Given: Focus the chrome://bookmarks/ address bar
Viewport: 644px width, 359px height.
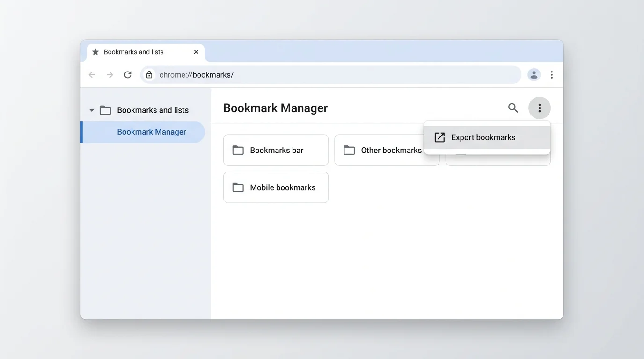Looking at the screenshot, I should click(x=331, y=75).
